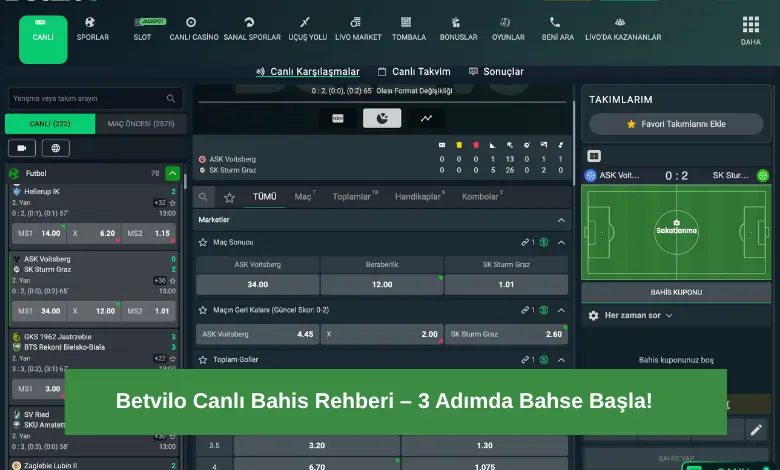780x470 pixels.
Task: Show the odds trend graph view
Action: [x=426, y=118]
